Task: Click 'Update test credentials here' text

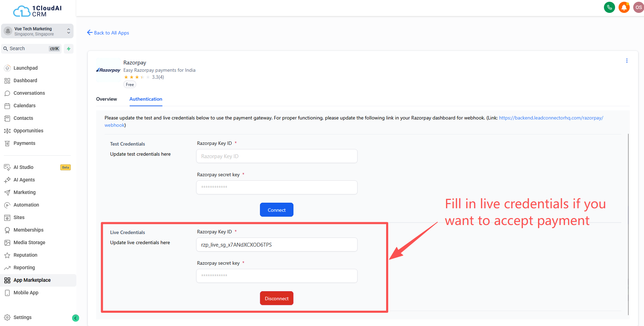Action: click(140, 154)
